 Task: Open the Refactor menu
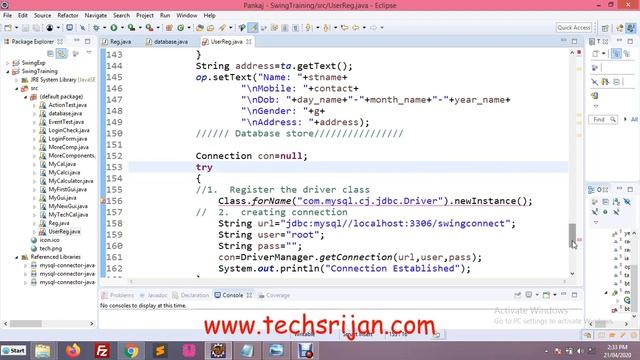[68, 16]
